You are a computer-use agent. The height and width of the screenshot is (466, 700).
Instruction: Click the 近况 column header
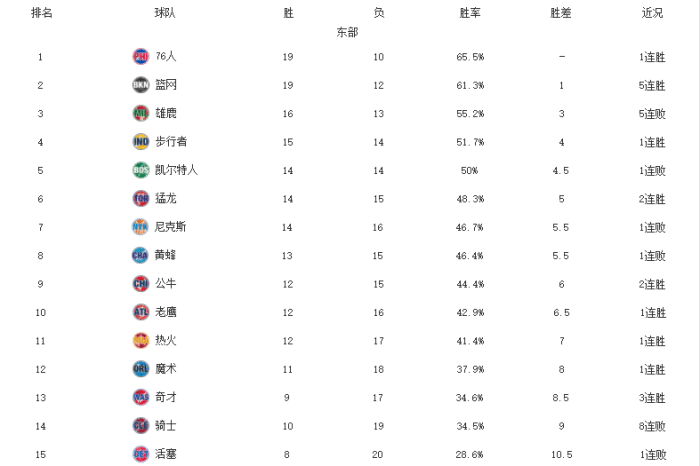tap(652, 13)
